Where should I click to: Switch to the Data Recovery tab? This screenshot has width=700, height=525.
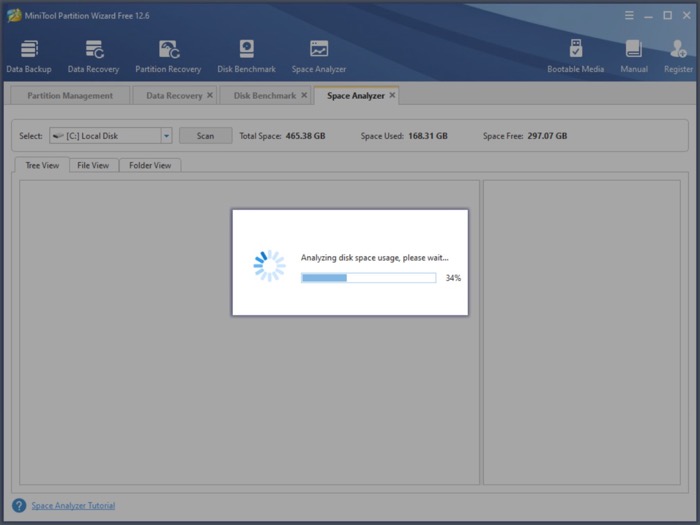(x=174, y=96)
